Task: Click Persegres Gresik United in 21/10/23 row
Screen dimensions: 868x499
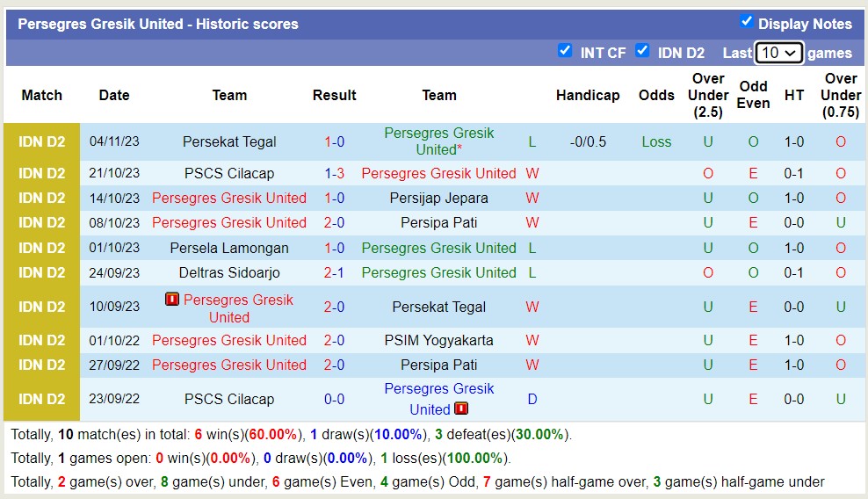Action: [x=439, y=173]
